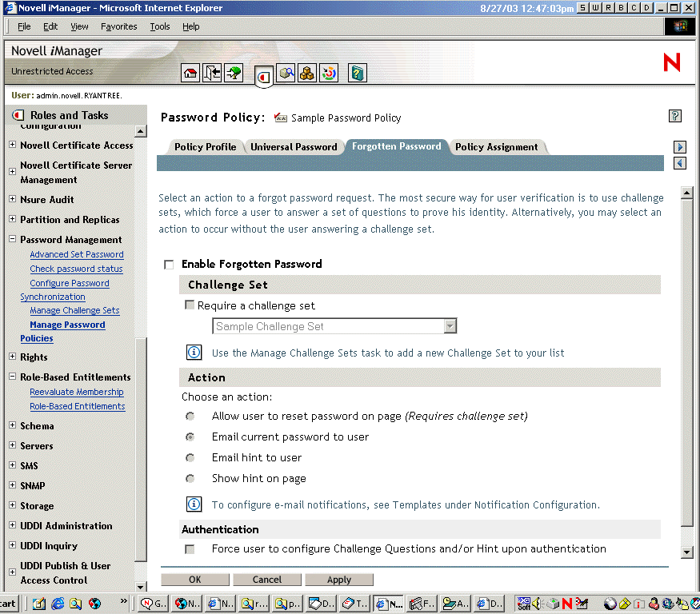Image resolution: width=700 pixels, height=614 pixels.
Task: Check Require a challenge set
Action: [190, 305]
